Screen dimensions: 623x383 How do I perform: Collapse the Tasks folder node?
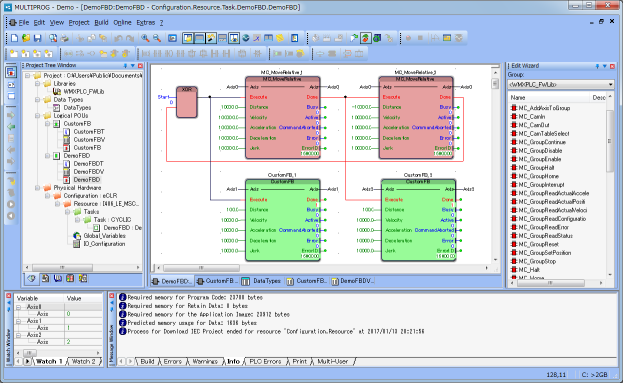point(68,212)
